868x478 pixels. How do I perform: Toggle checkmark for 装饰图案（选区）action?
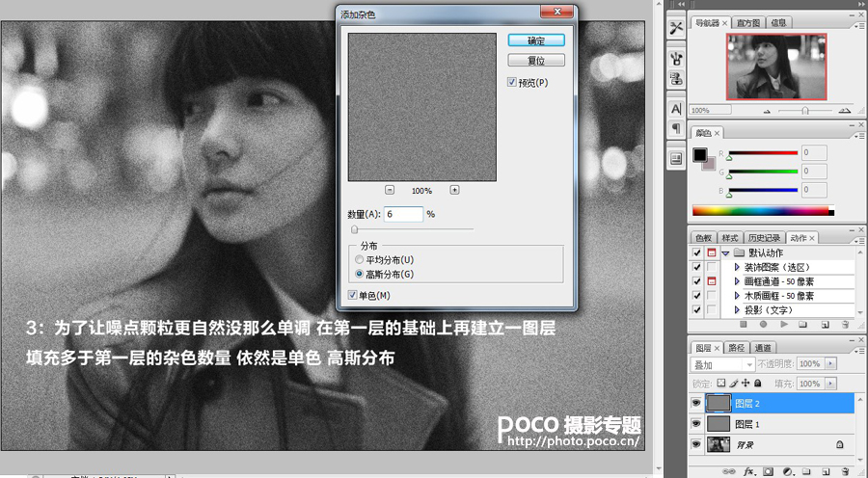(x=697, y=267)
